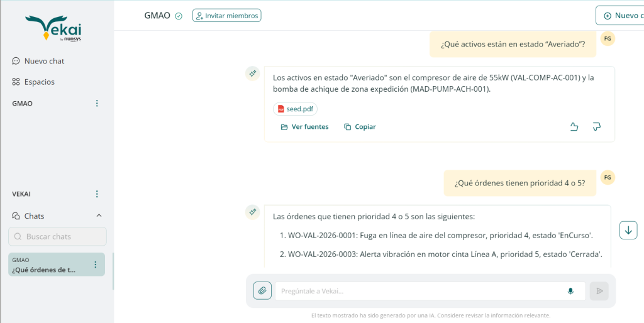This screenshot has height=323, width=644.
Task: Click the thumbs down icon on first answer
Action: [596, 127]
